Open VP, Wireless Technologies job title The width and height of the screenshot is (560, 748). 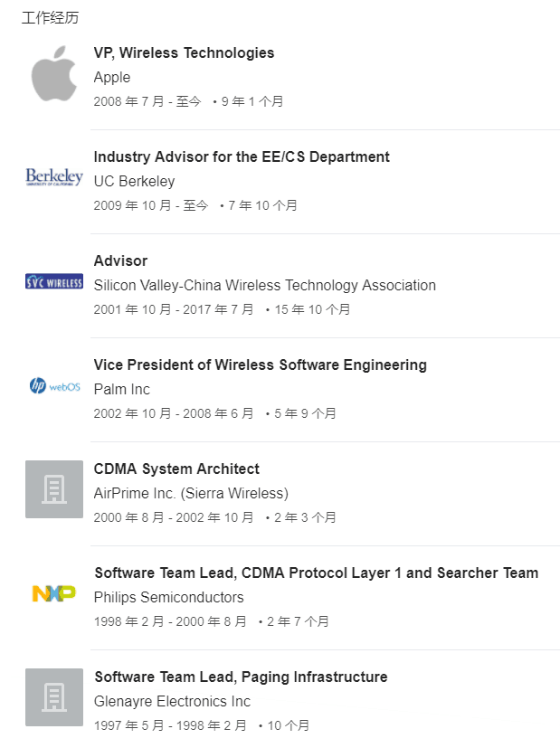pyautogui.click(x=185, y=53)
